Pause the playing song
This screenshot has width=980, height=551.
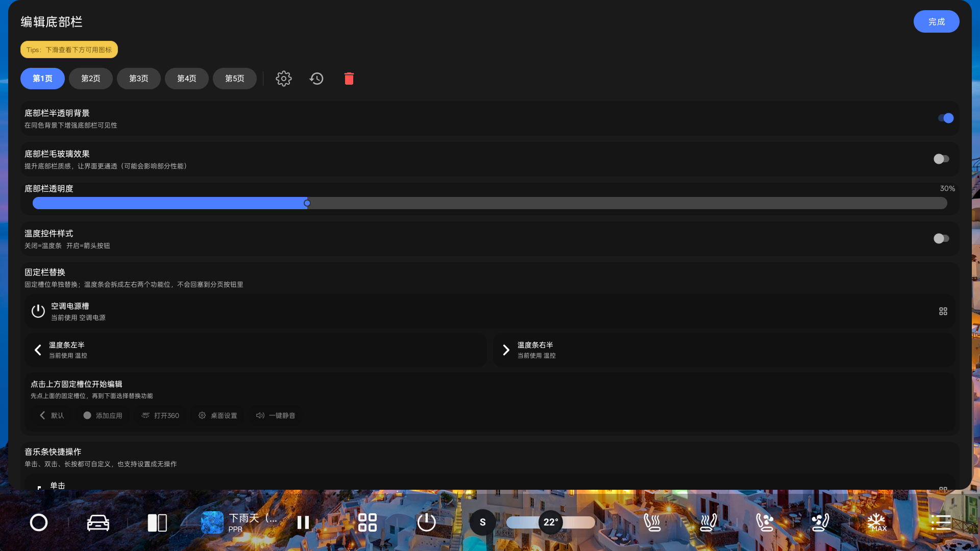tap(303, 522)
